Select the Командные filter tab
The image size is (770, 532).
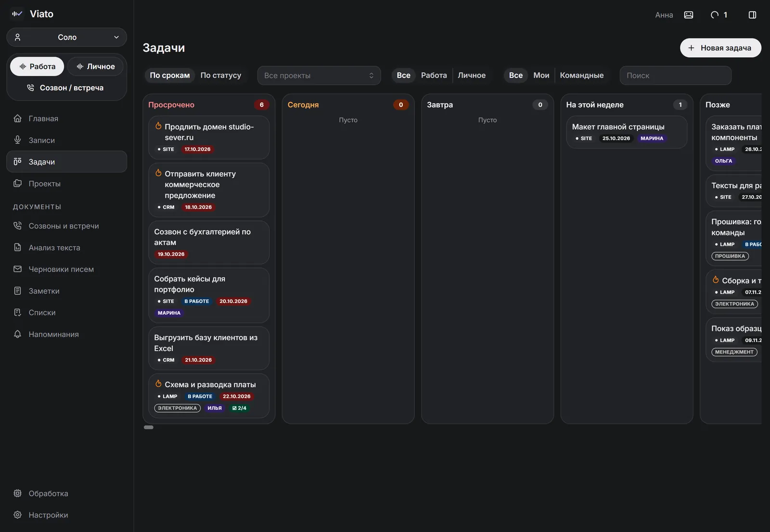tap(581, 75)
